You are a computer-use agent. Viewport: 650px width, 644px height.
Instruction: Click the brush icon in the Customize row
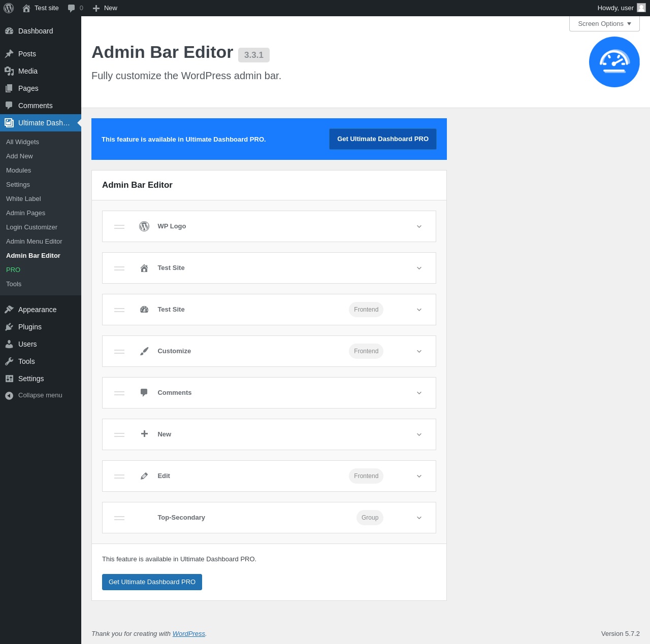point(144,351)
